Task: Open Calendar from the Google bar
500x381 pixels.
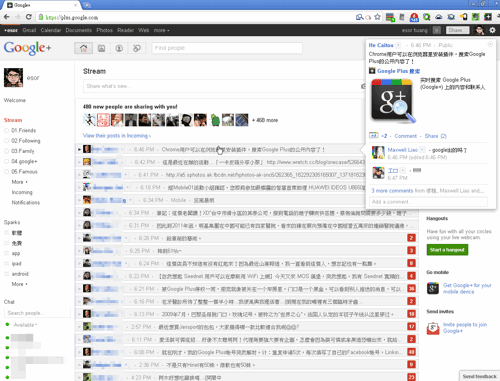Action: point(51,30)
